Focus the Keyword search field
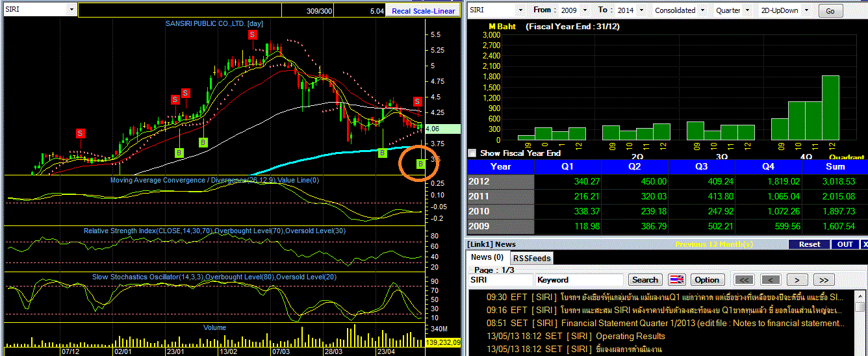Viewport: 868px width, 356px height. (580, 280)
